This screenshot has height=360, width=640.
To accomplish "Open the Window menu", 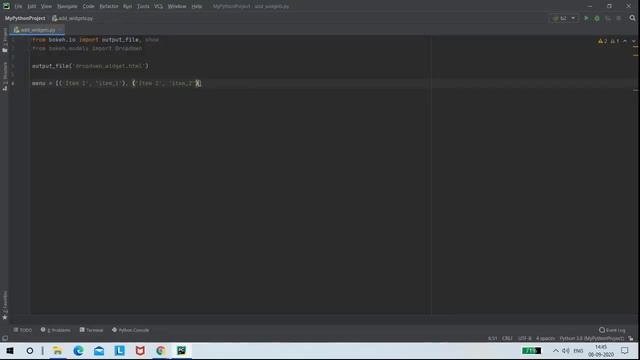I will [x=177, y=7].
